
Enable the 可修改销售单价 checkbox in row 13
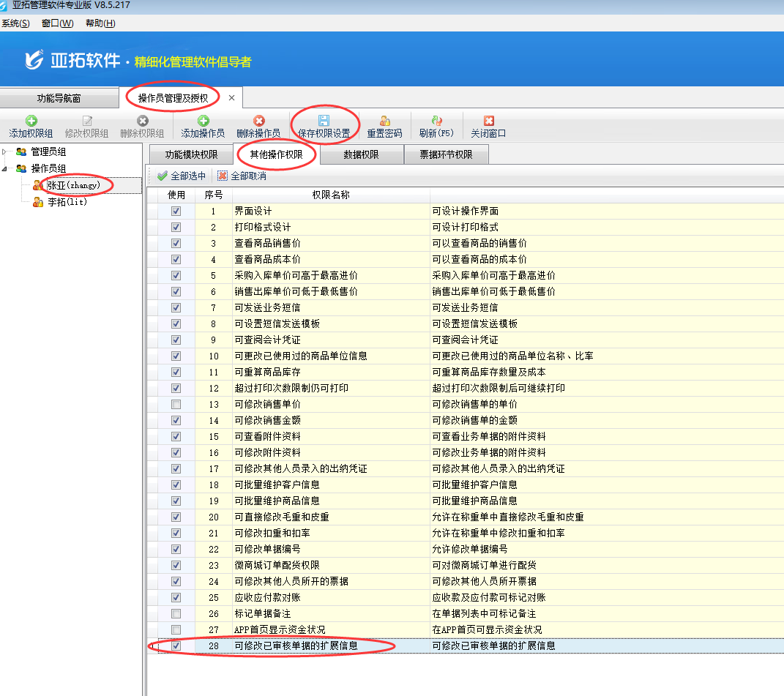pyautogui.click(x=176, y=404)
